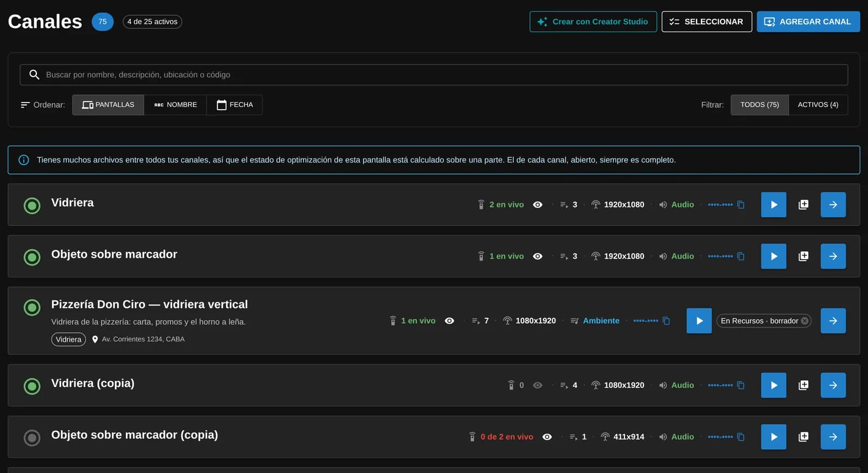Toggle active status of Pizzería Don Ciro

(32, 307)
